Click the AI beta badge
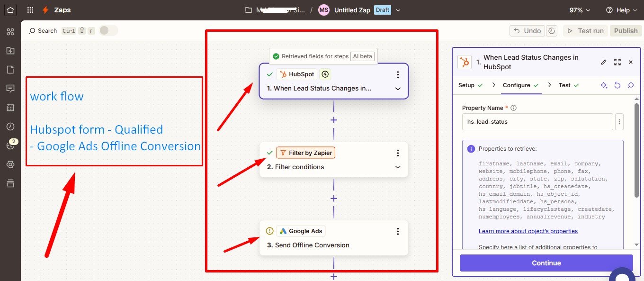Screen dimensions: 644x281 [x=363, y=56]
